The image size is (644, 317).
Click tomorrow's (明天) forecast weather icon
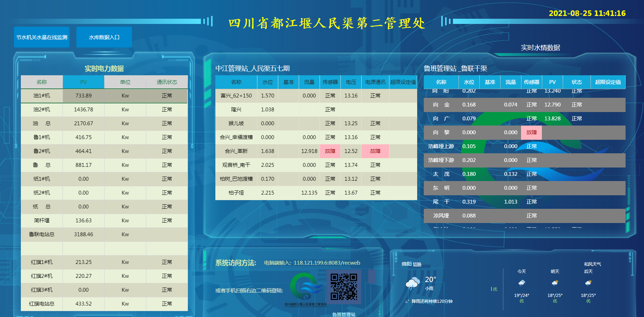(555, 283)
